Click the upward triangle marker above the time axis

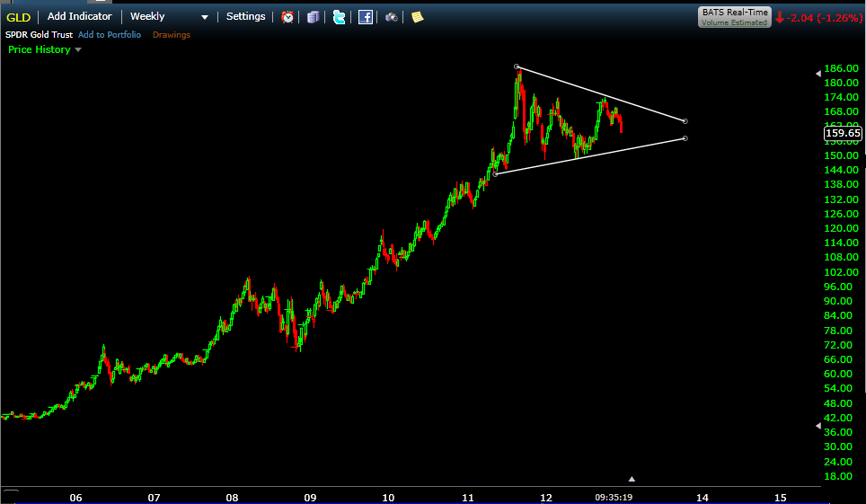[x=632, y=479]
